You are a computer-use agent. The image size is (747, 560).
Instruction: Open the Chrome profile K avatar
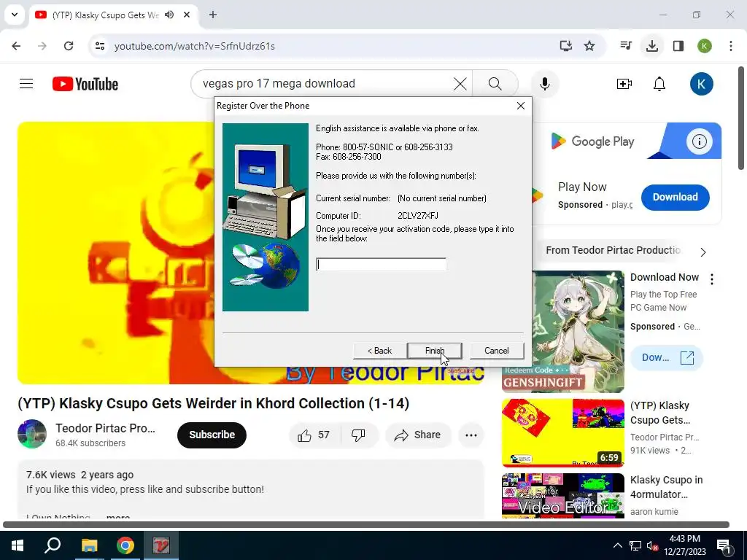[x=705, y=46]
